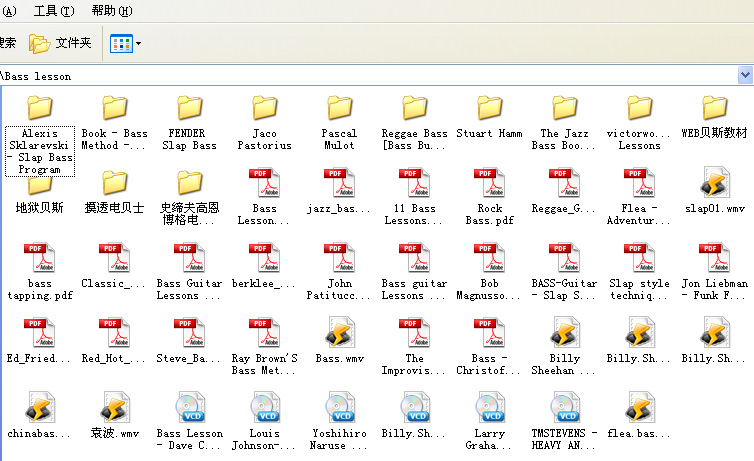Expand the address bar dropdown arrow

pyautogui.click(x=745, y=75)
